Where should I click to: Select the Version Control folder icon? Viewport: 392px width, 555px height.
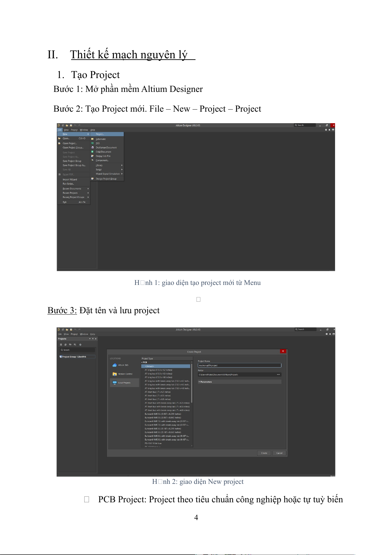115,374
